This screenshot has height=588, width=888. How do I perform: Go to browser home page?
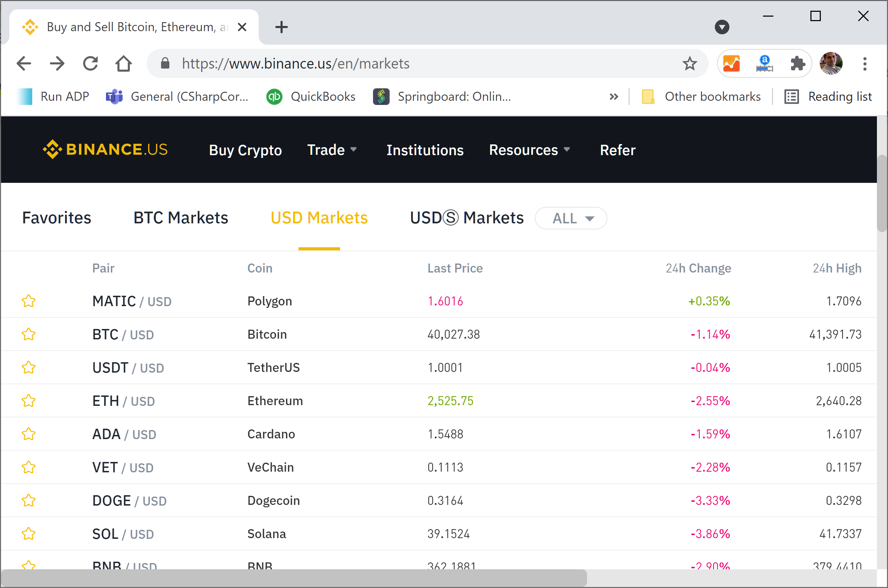pyautogui.click(x=123, y=64)
